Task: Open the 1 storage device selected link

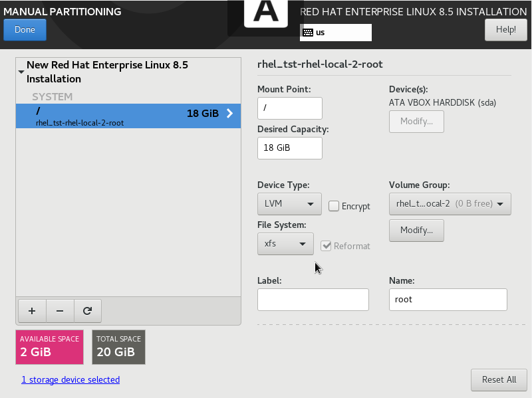Action: click(70, 379)
